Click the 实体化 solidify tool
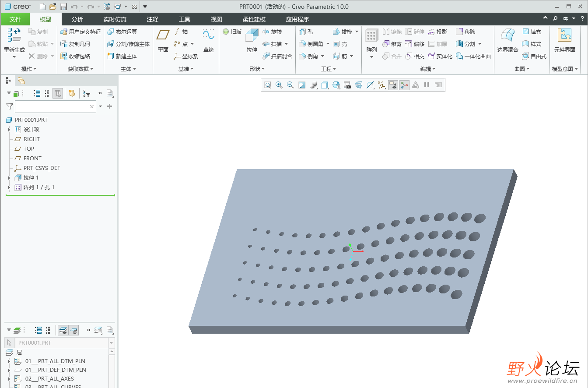The image size is (588, 388). [440, 56]
